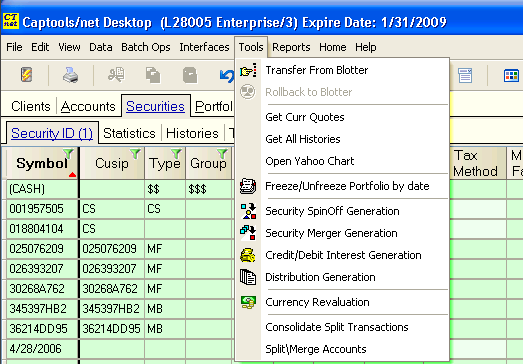Open Symbol column filter funnel
The height and width of the screenshot is (364, 523).
68,154
